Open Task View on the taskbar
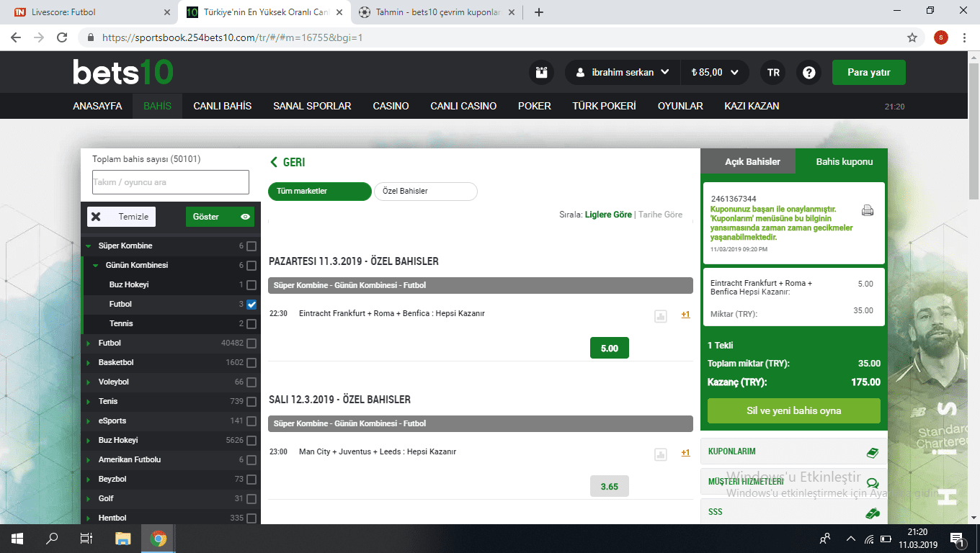This screenshot has width=980, height=553. pyautogui.click(x=86, y=539)
